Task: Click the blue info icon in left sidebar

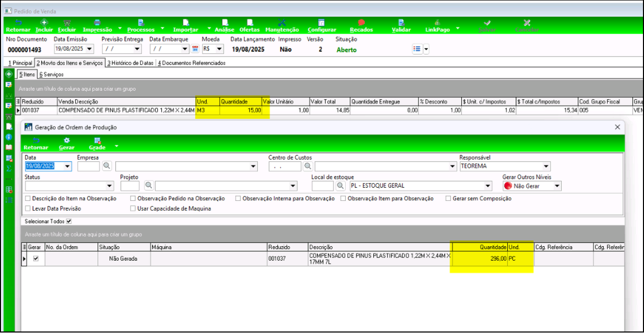Action: 9,137
